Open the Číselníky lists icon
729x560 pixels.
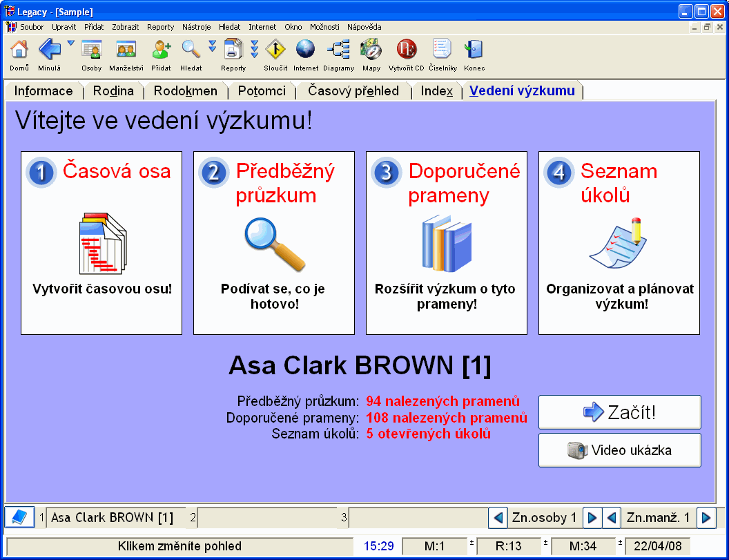click(x=442, y=50)
